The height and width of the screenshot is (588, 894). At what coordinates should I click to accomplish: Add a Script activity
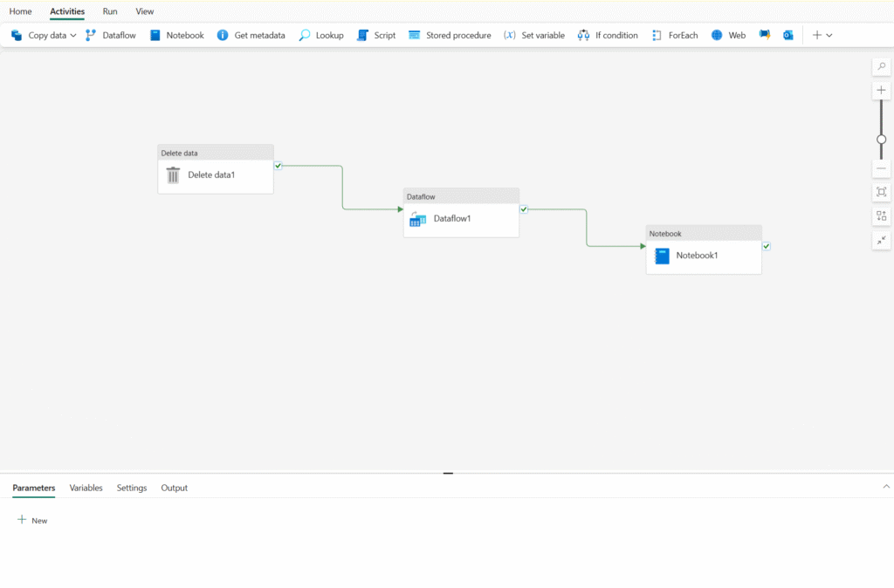(x=376, y=35)
